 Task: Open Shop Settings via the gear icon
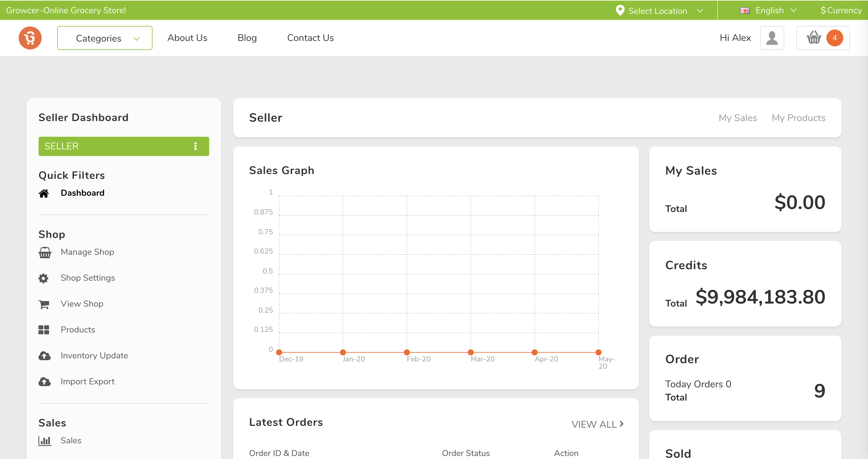click(43, 278)
